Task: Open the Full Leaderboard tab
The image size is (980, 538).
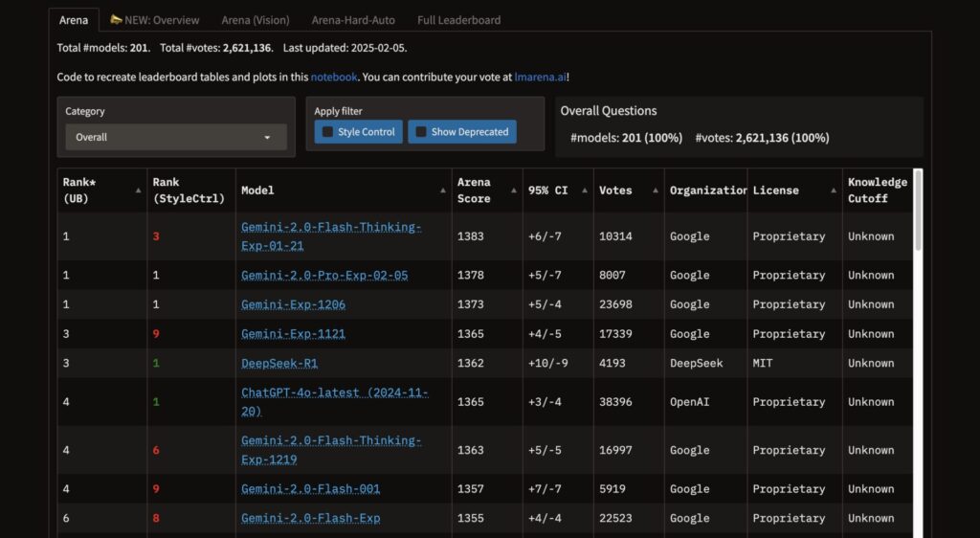Action: click(458, 19)
